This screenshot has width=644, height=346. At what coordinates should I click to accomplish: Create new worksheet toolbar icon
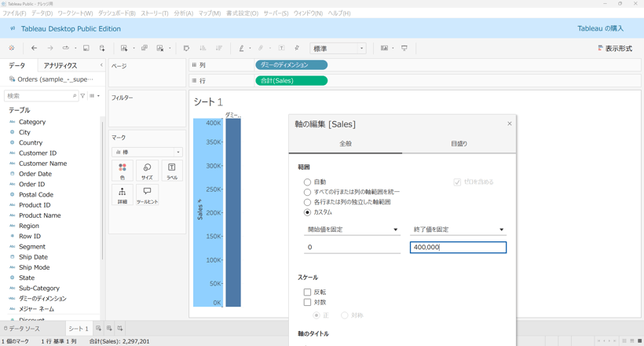(123, 48)
